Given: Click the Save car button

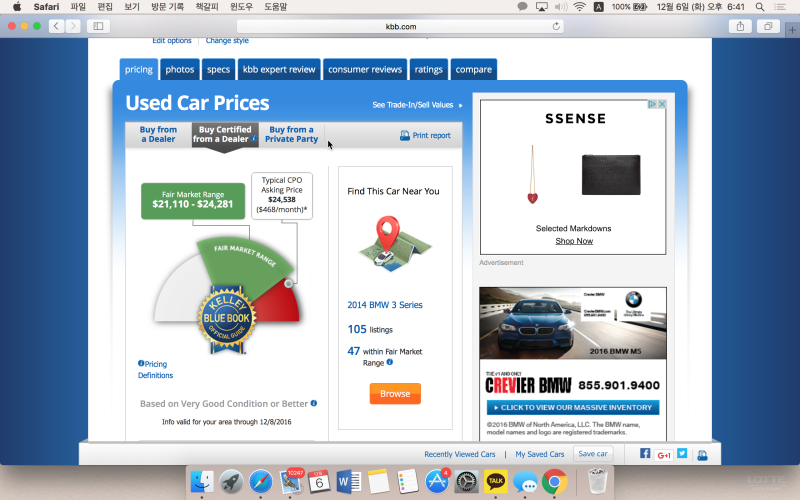Looking at the screenshot, I should pos(593,454).
